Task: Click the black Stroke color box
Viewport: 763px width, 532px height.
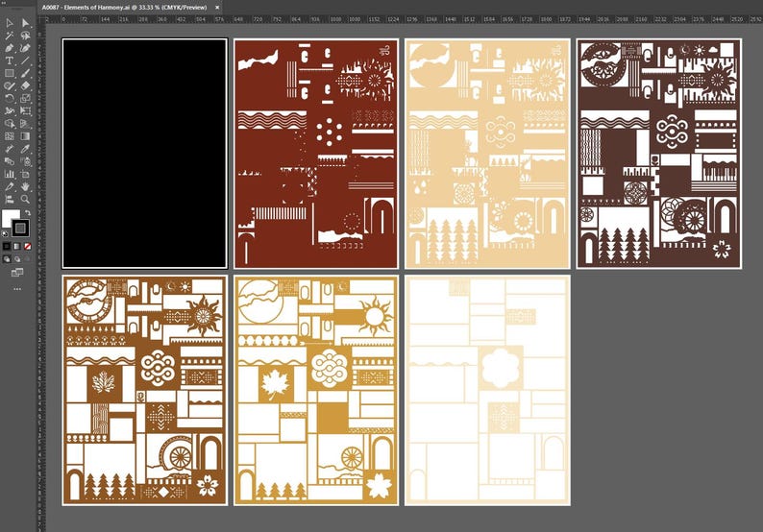Action: coord(20,228)
